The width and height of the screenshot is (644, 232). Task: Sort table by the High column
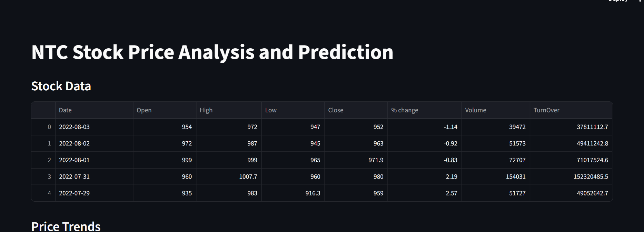click(206, 110)
